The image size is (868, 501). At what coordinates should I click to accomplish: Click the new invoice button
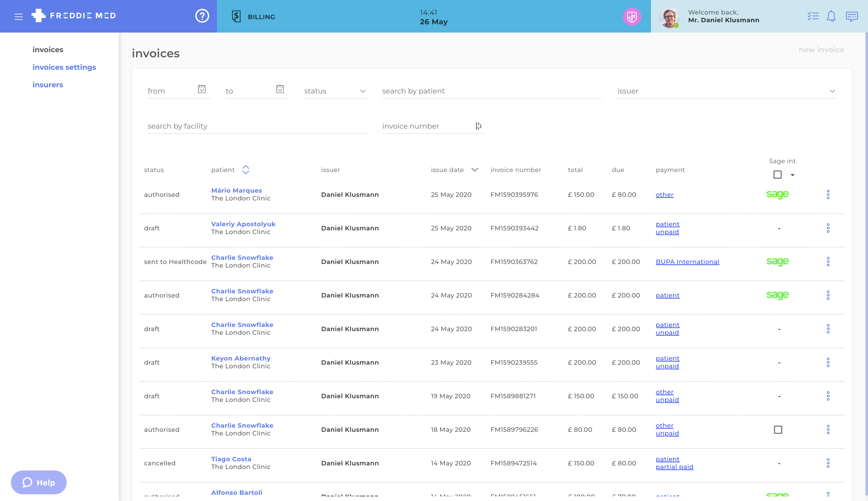click(821, 49)
